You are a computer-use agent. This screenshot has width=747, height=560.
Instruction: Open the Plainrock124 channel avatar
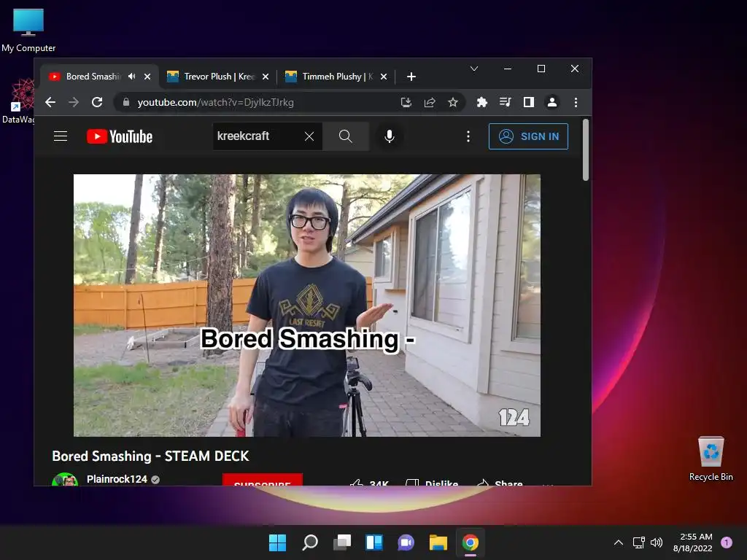coord(65,479)
